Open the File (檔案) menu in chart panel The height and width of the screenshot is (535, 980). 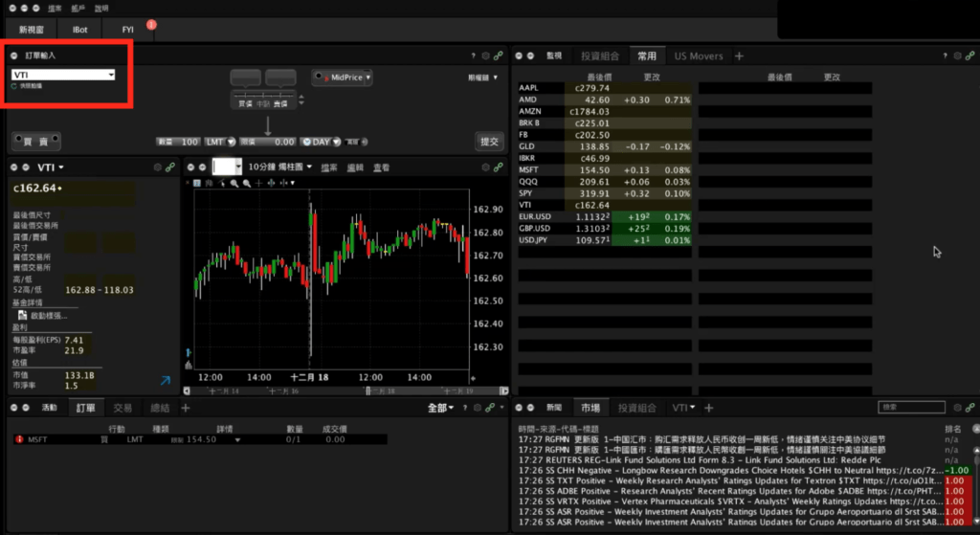coord(329,167)
